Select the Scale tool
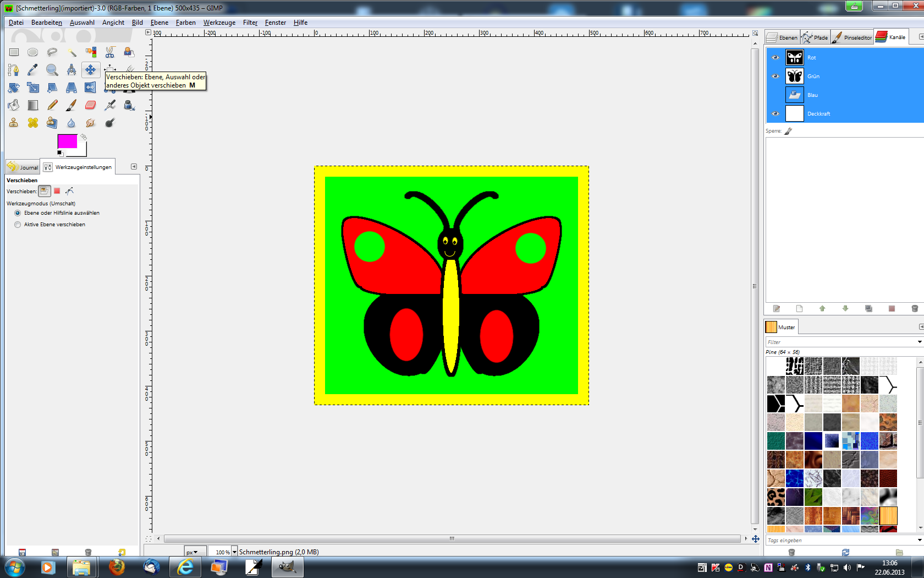Screen dimensions: 924x578 click(x=33, y=88)
